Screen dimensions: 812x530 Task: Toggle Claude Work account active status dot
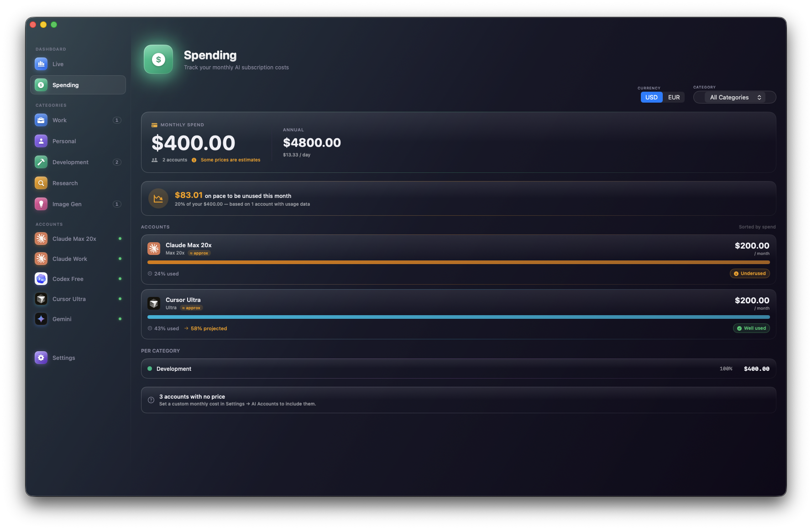pyautogui.click(x=120, y=259)
